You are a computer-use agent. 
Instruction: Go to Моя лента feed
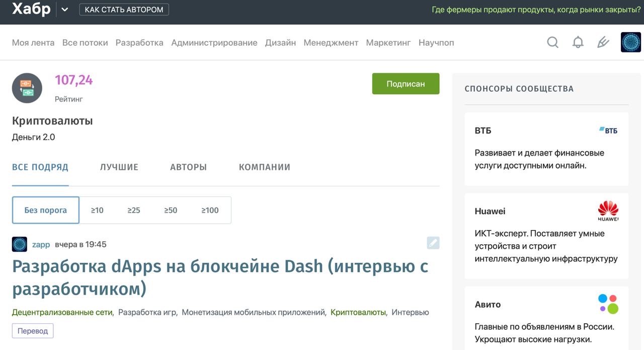coord(33,43)
